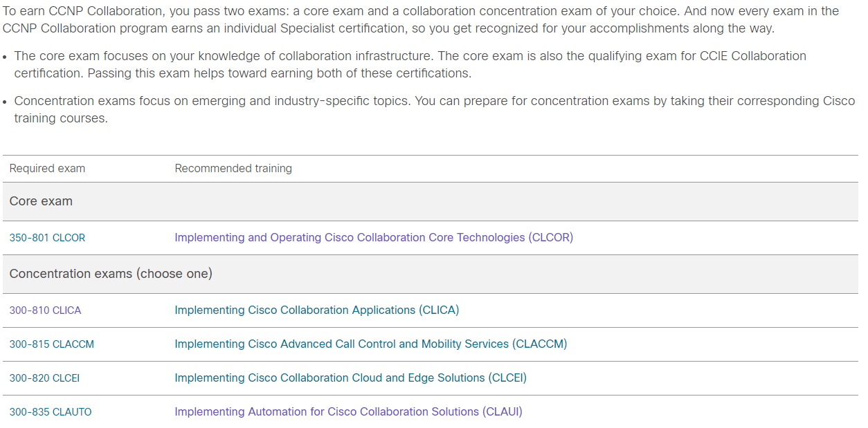Click the bullet about concentration exams topics
Image resolution: width=868 pixels, height=428 pixels.
click(435, 109)
